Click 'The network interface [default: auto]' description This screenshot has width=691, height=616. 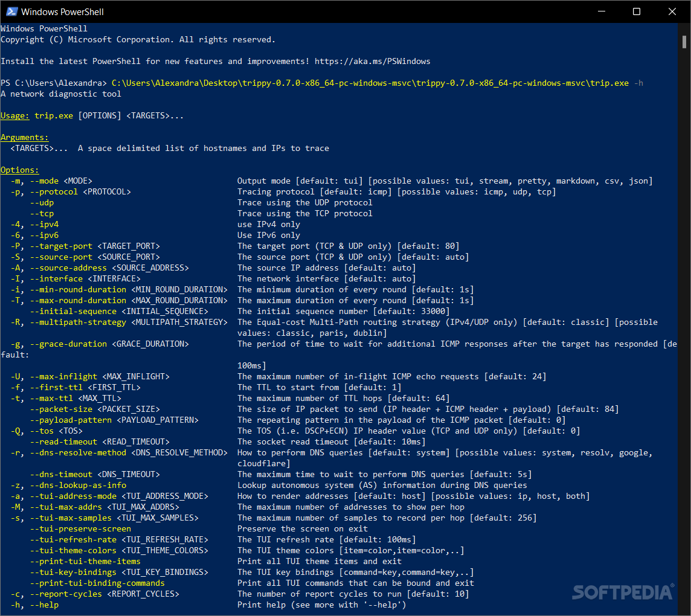(x=327, y=279)
